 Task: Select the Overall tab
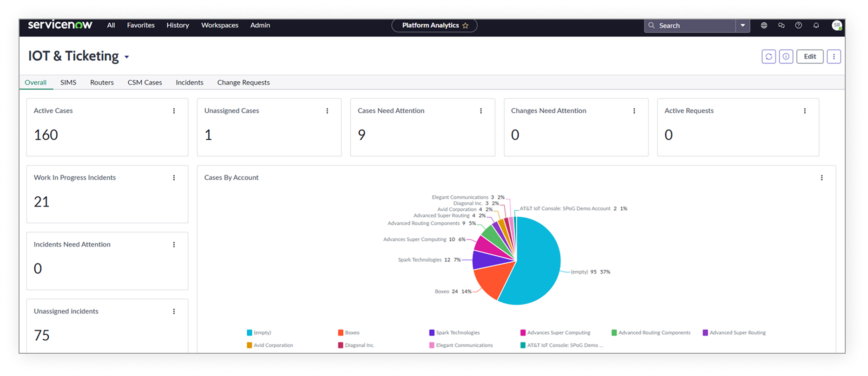tap(35, 82)
